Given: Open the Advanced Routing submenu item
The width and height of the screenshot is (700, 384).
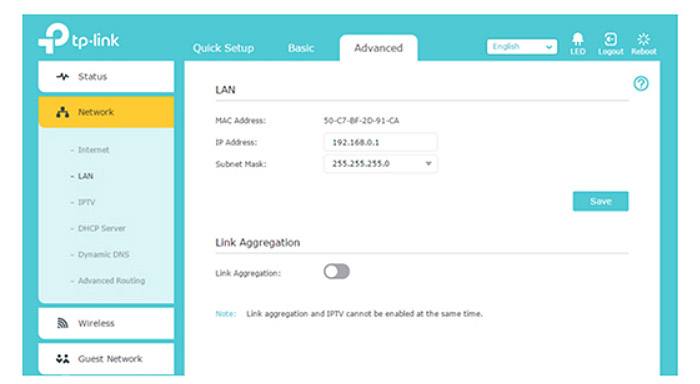Looking at the screenshot, I should 112,281.
